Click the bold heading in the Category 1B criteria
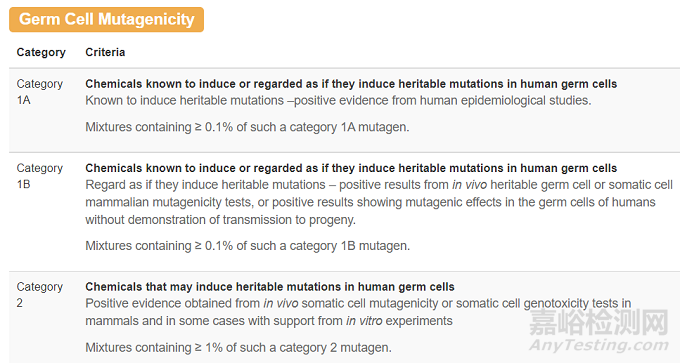 pos(351,168)
